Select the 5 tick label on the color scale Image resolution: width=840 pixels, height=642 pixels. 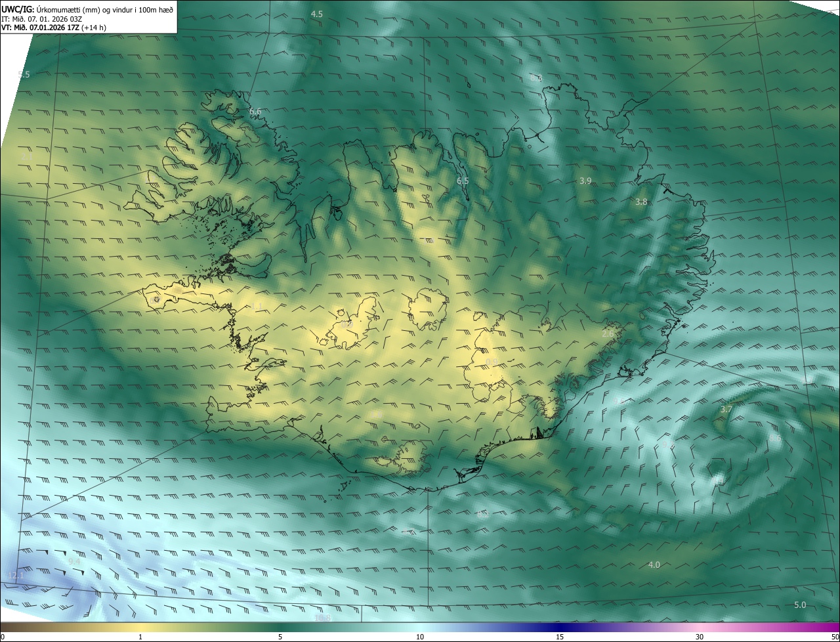pyautogui.click(x=280, y=637)
